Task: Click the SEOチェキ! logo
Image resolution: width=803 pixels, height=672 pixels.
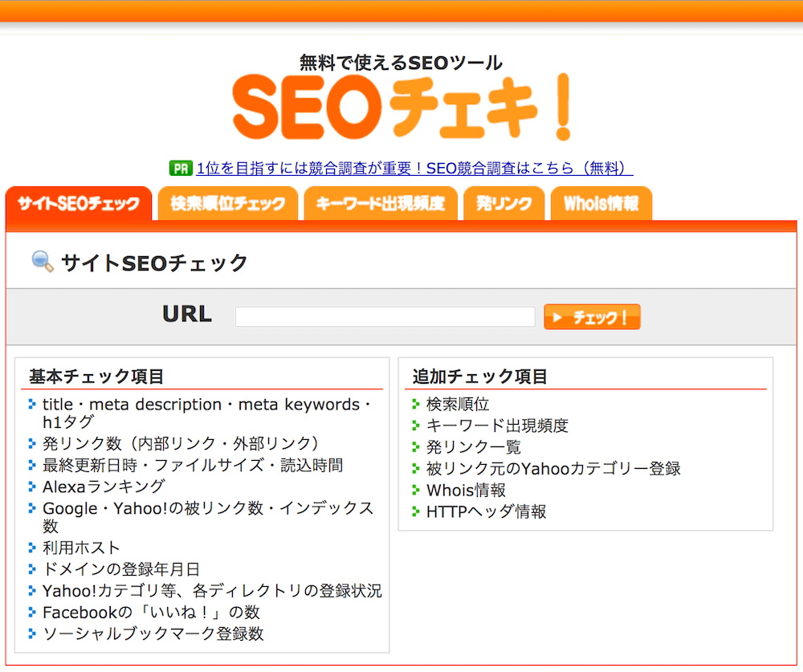Action: click(400, 107)
